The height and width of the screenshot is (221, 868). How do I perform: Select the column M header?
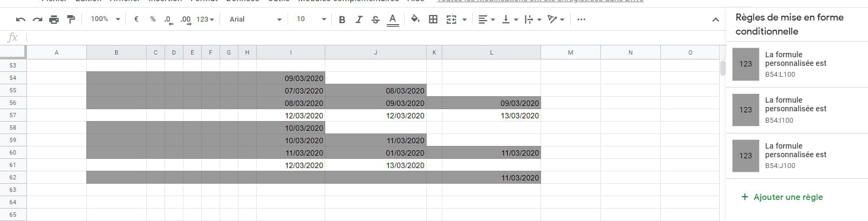click(x=570, y=52)
